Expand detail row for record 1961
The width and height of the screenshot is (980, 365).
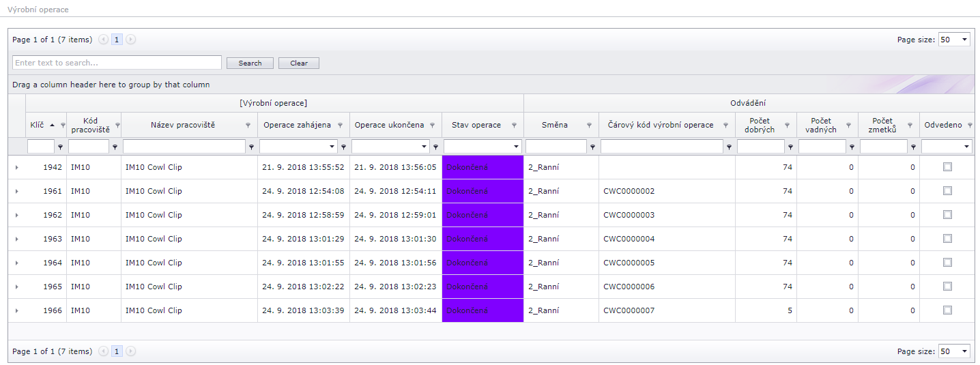click(x=16, y=191)
